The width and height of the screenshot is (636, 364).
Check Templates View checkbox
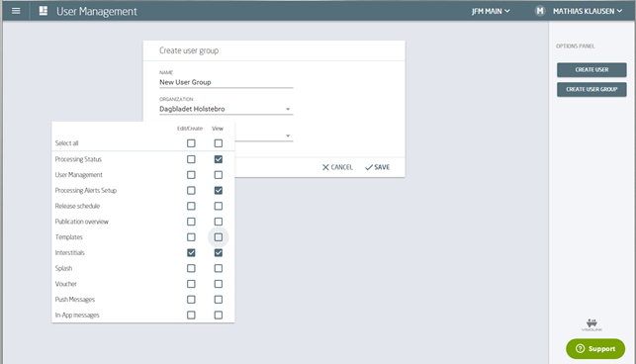(219, 237)
